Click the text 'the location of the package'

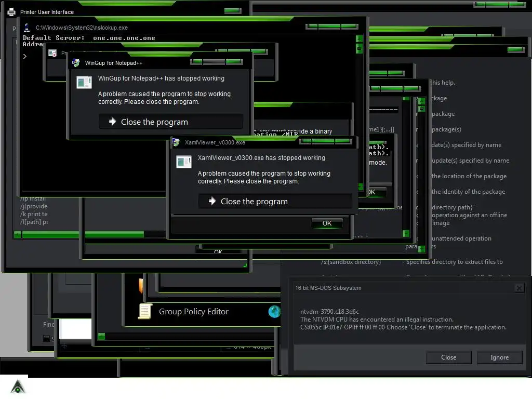[x=469, y=176]
